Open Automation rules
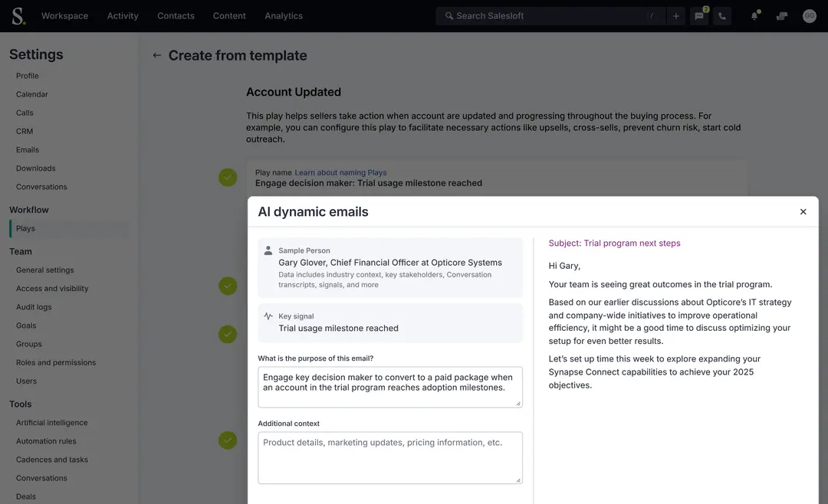This screenshot has height=504, width=828. pyautogui.click(x=46, y=440)
